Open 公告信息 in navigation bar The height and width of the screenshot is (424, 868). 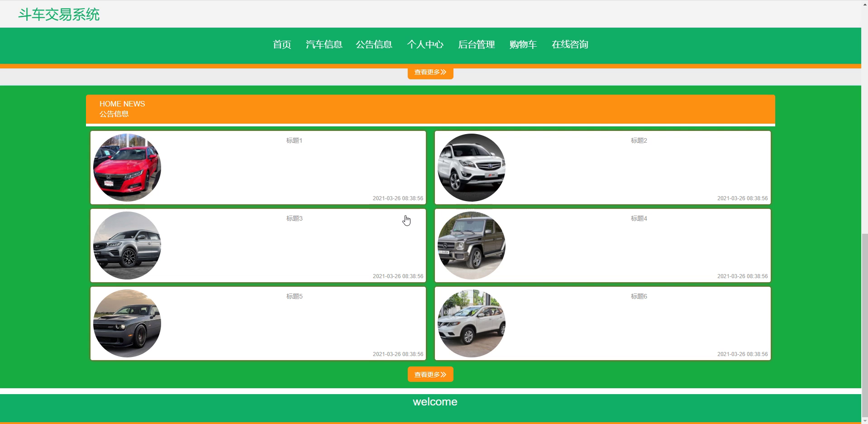click(x=374, y=44)
